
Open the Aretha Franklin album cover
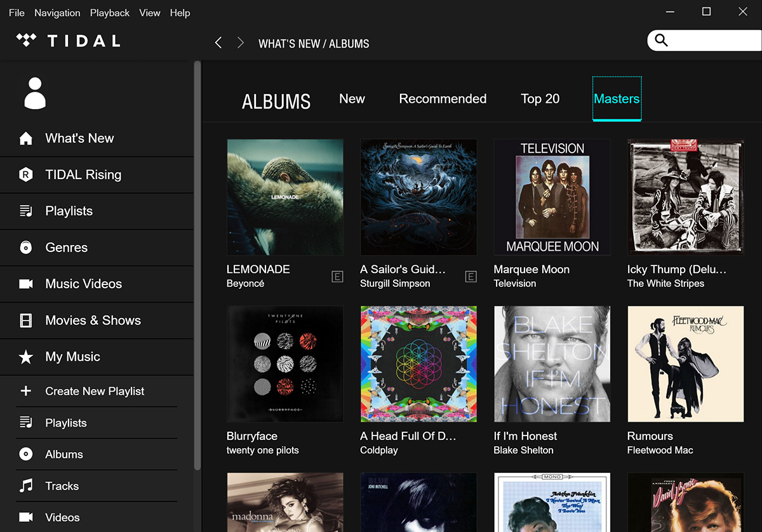(552, 502)
